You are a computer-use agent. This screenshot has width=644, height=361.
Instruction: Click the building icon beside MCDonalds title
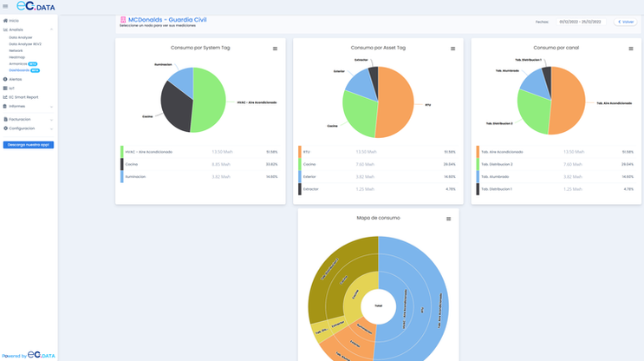click(x=123, y=19)
